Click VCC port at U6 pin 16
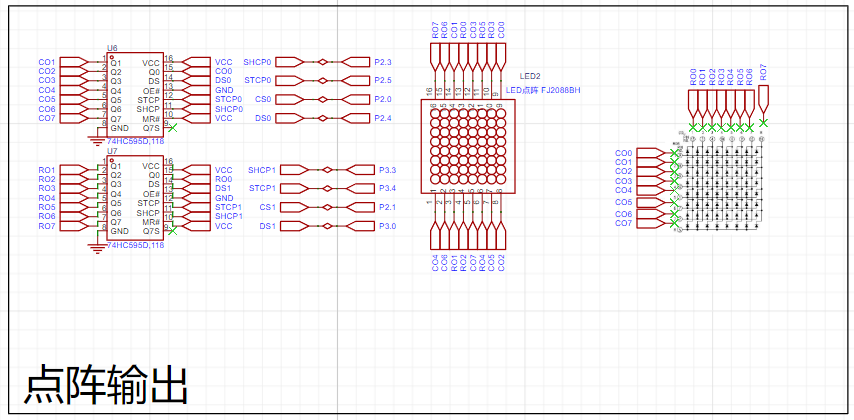This screenshot has width=854, height=420. pyautogui.click(x=197, y=62)
